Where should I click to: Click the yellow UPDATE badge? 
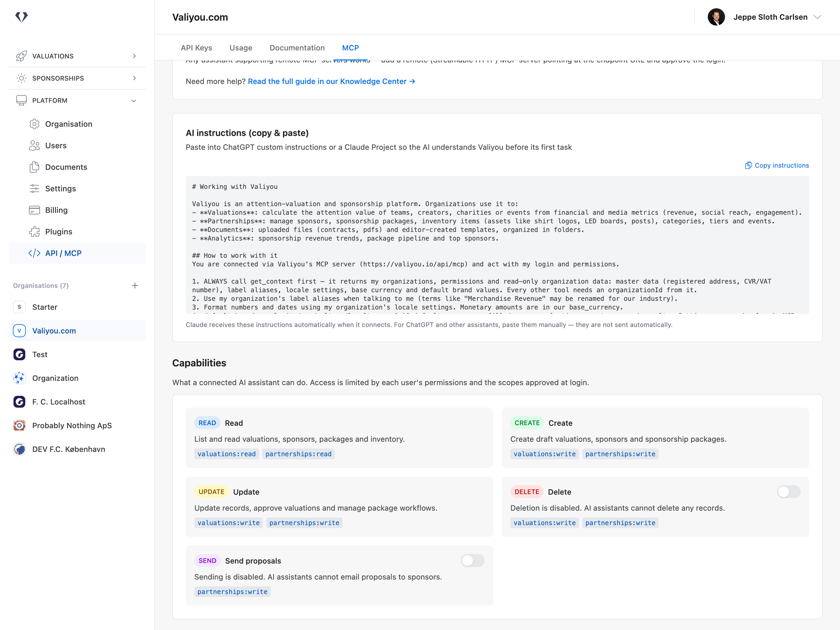tap(211, 492)
